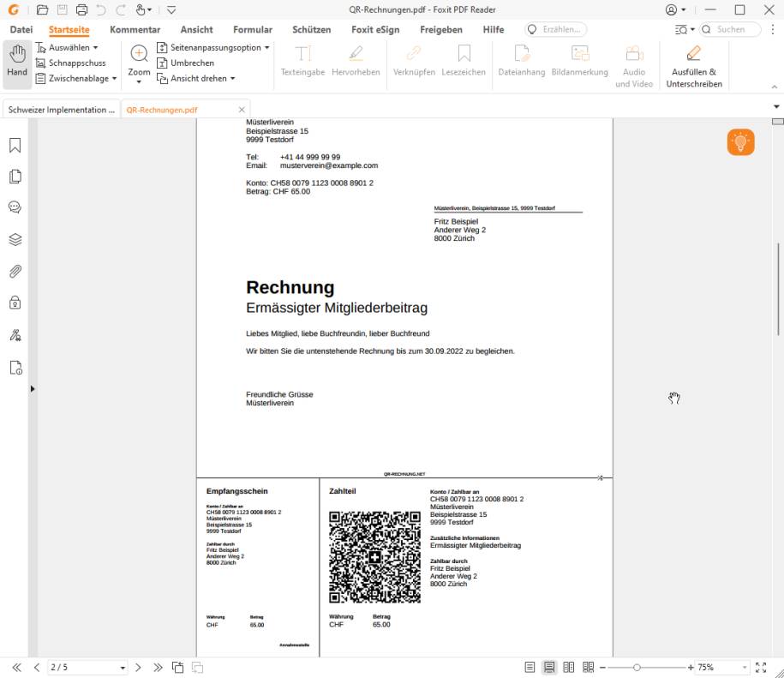Open the Pages thumbnail panel
This screenshot has width=784, height=678.
tap(14, 174)
